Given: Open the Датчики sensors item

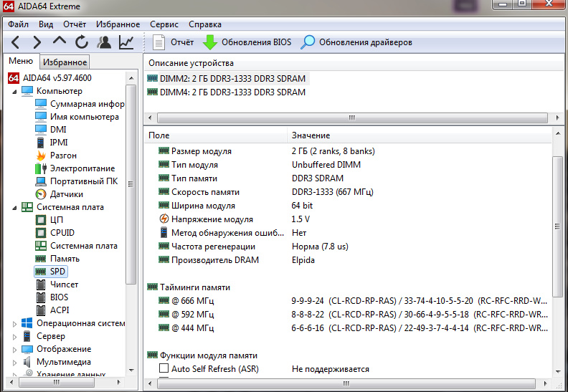Looking at the screenshot, I should [66, 194].
